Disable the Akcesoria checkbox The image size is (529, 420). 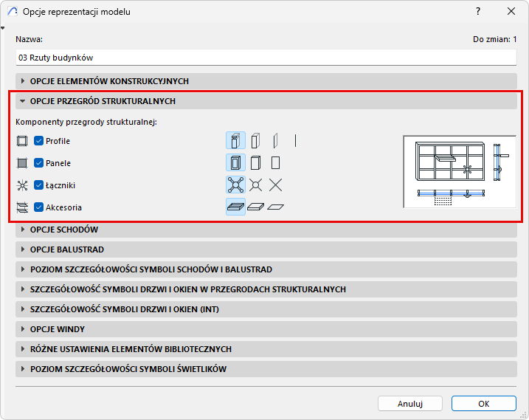coord(38,207)
